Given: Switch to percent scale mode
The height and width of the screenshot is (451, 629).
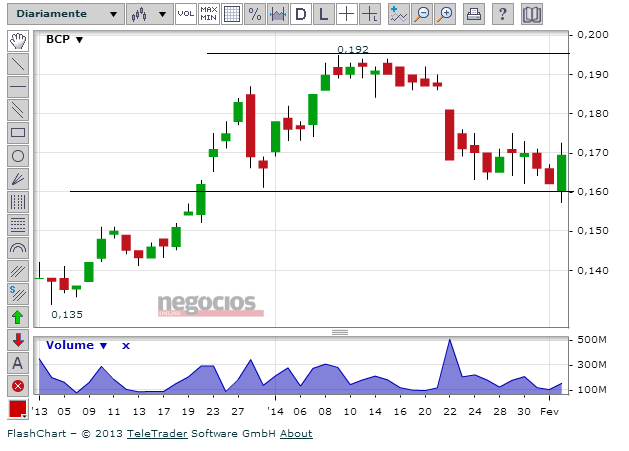Looking at the screenshot, I should tap(255, 14).
